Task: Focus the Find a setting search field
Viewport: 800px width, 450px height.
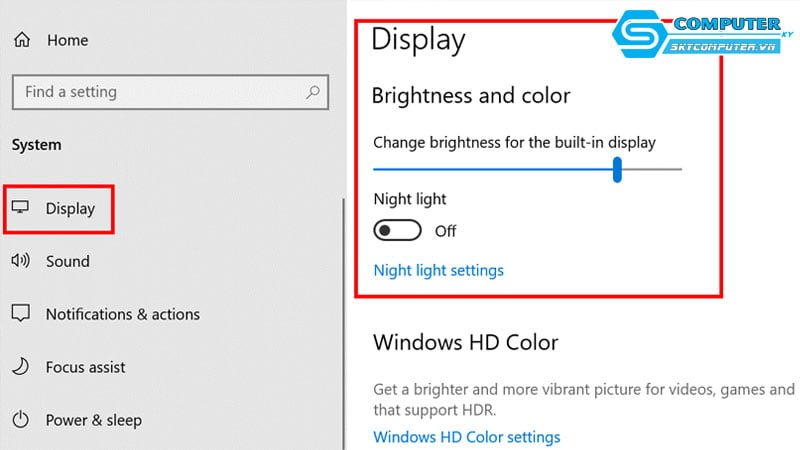Action: tap(160, 92)
